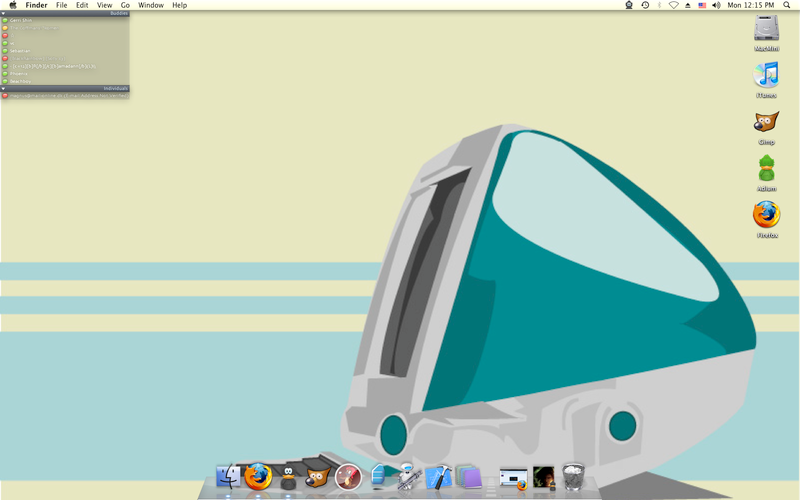The image size is (800, 500).
Task: Select the yellow-status away buddy row
Action: tap(65, 28)
